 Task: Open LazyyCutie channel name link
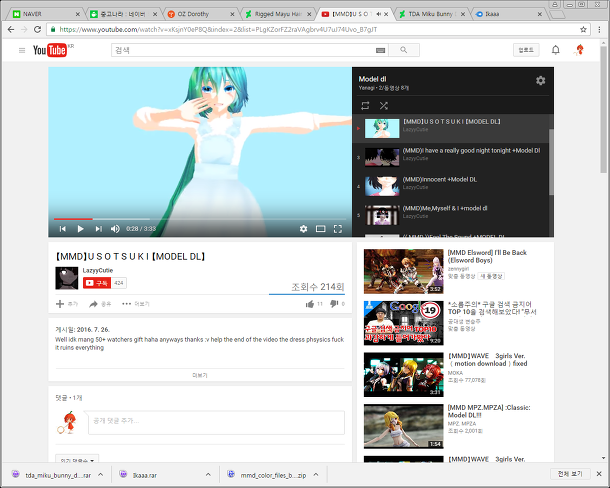tap(98, 270)
